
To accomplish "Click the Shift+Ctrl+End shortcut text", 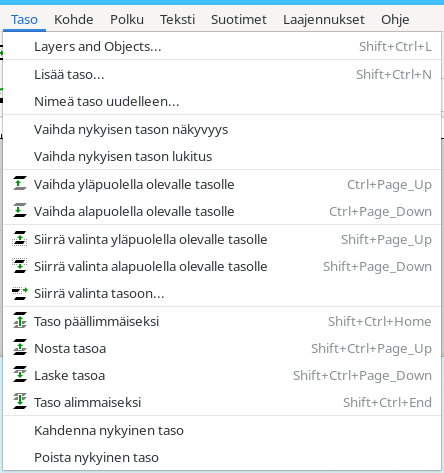I will coord(387,402).
